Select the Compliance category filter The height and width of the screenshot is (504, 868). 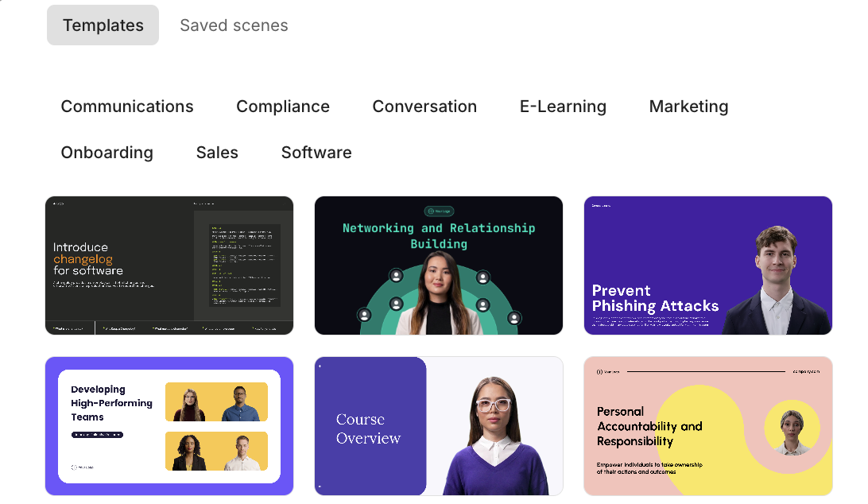click(283, 107)
